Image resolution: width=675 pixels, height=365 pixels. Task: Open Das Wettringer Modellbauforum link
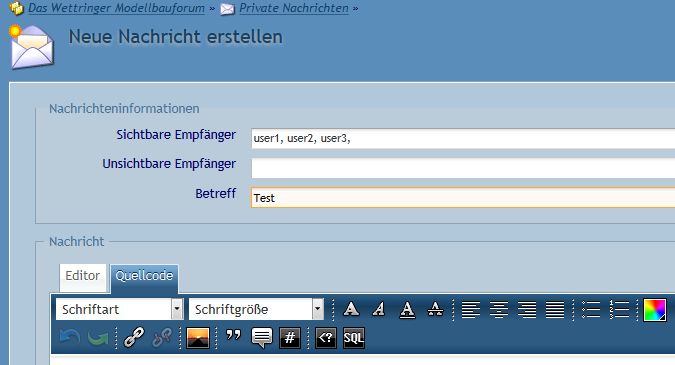tap(116, 8)
